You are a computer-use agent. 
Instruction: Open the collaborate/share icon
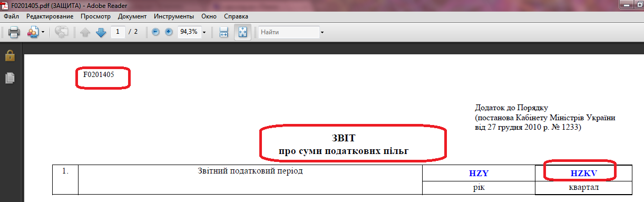pos(33,32)
